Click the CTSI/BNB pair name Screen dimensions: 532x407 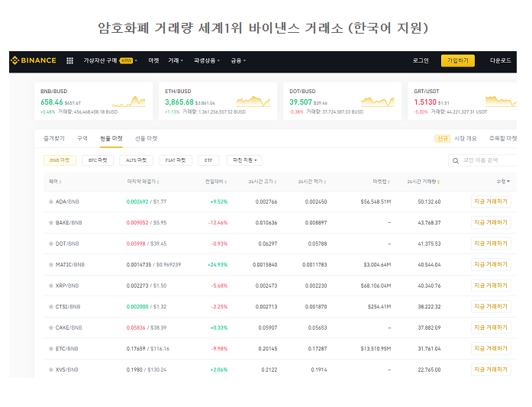pos(68,307)
